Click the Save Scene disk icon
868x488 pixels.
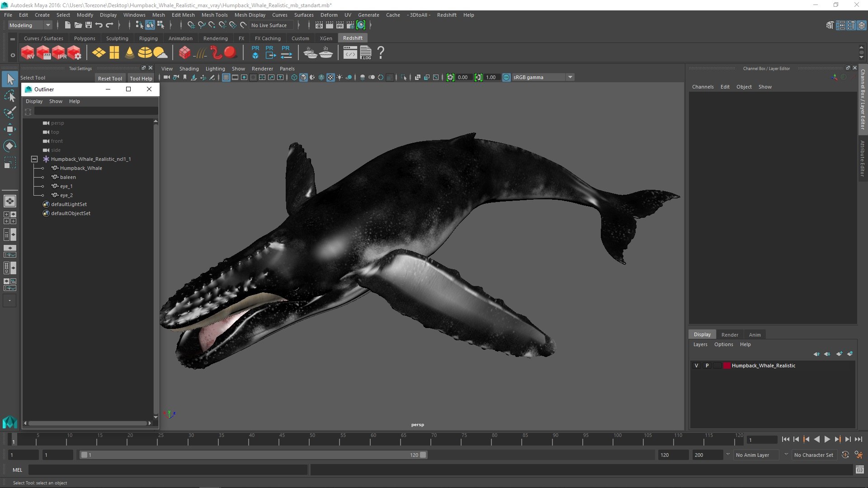89,25
